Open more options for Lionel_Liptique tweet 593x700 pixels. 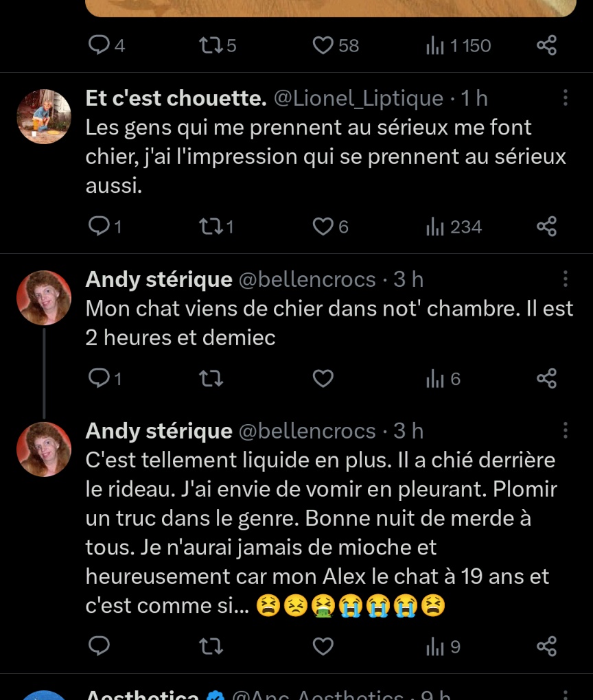pos(566,98)
